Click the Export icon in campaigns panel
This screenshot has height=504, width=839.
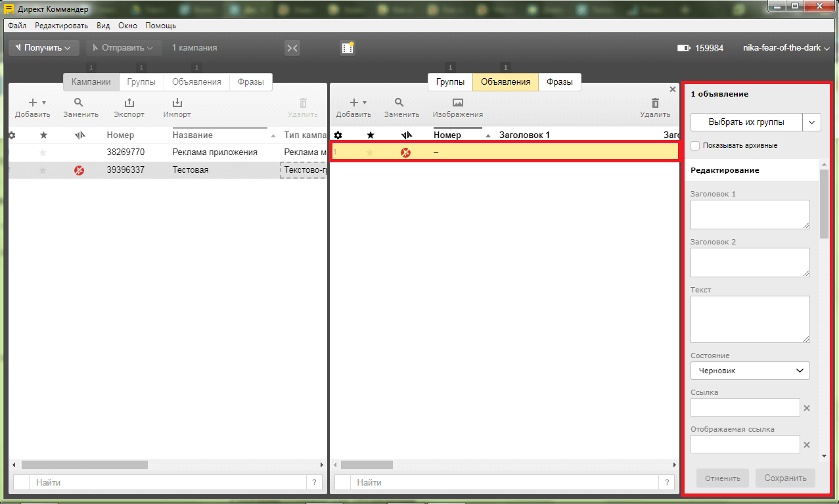coord(129,103)
